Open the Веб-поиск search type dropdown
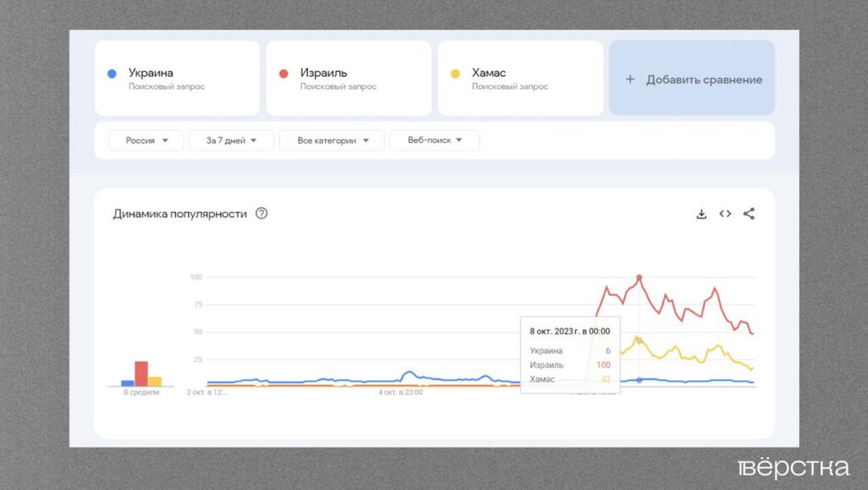The width and height of the screenshot is (868, 490). pyautogui.click(x=434, y=141)
